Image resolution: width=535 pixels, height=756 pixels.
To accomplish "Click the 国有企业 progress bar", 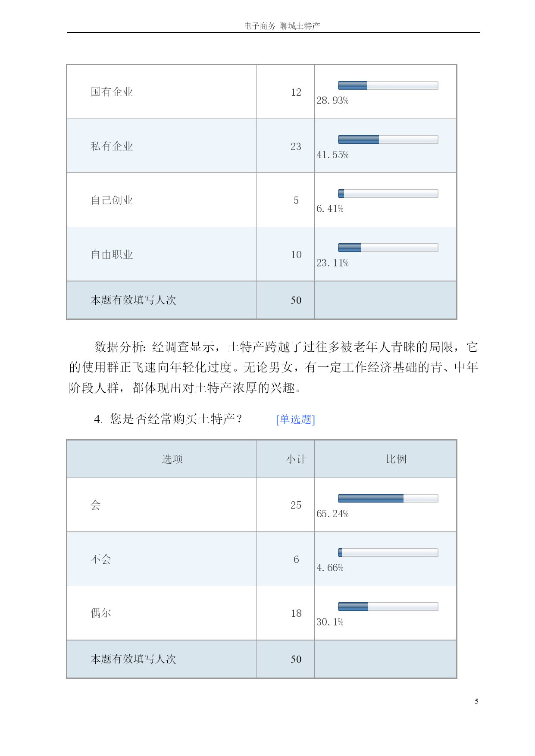I will [388, 85].
